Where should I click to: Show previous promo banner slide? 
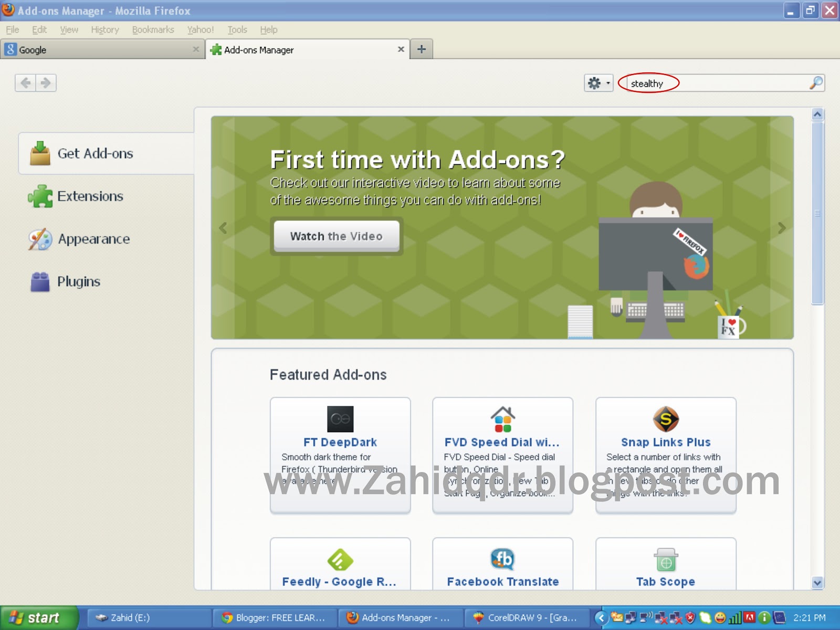click(223, 228)
